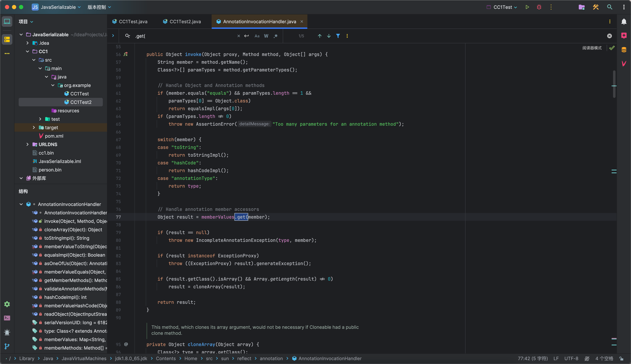This screenshot has width=631, height=364.
Task: Click the annotation breadcrumb segment
Action: click(271, 359)
